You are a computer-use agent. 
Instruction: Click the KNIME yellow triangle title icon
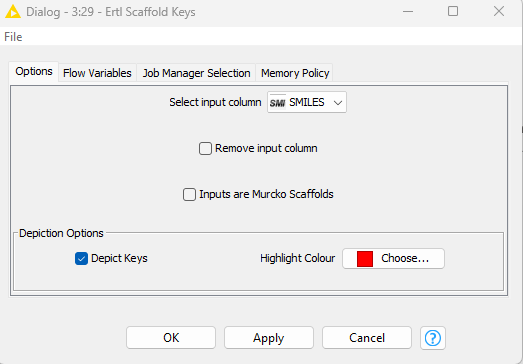pyautogui.click(x=13, y=12)
